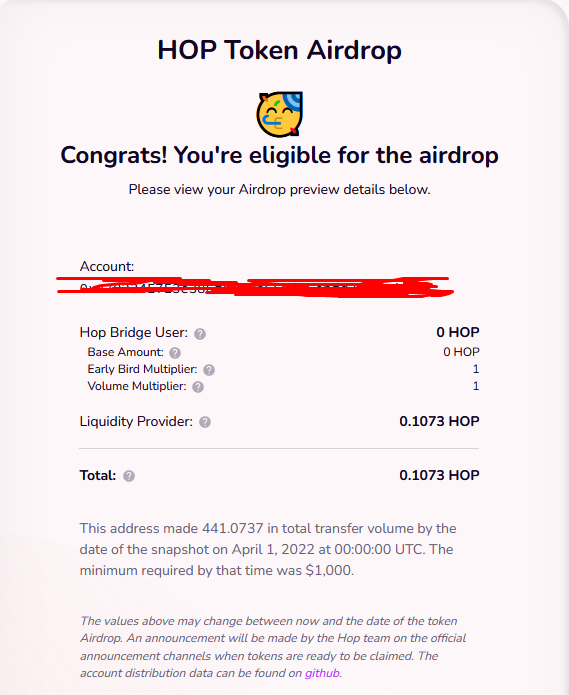
Task: Click the transfer volume snapshot paragraph
Action: (268, 549)
